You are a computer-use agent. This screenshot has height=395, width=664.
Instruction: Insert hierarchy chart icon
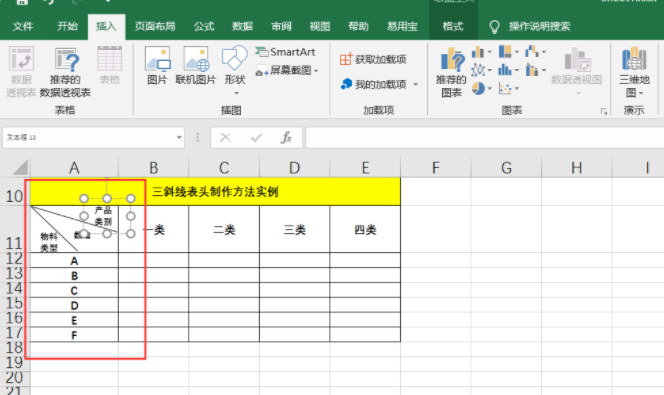505,52
